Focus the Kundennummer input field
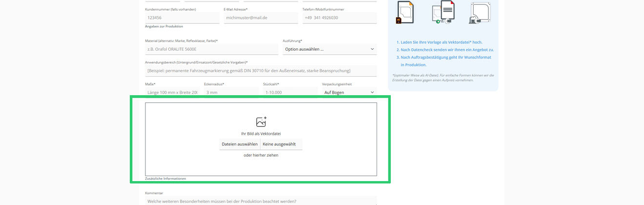Image resolution: width=644 pixels, height=205 pixels. coord(182,18)
